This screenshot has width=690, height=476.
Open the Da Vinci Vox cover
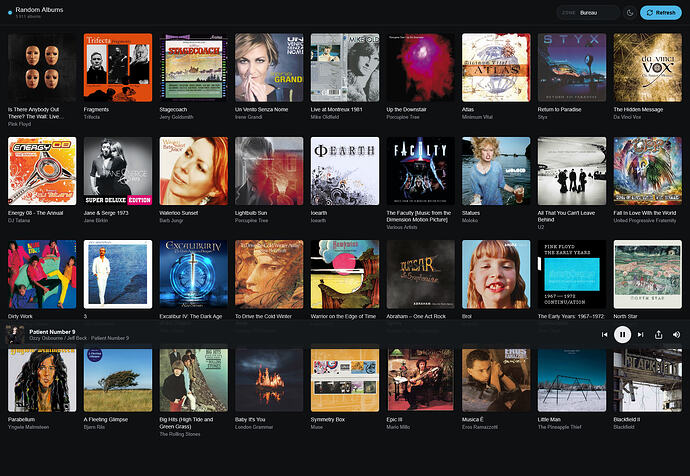pos(648,68)
